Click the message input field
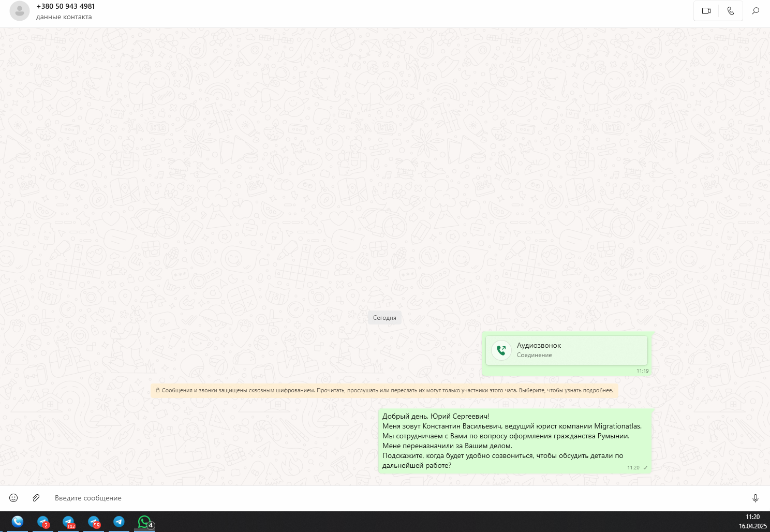 click(x=398, y=498)
